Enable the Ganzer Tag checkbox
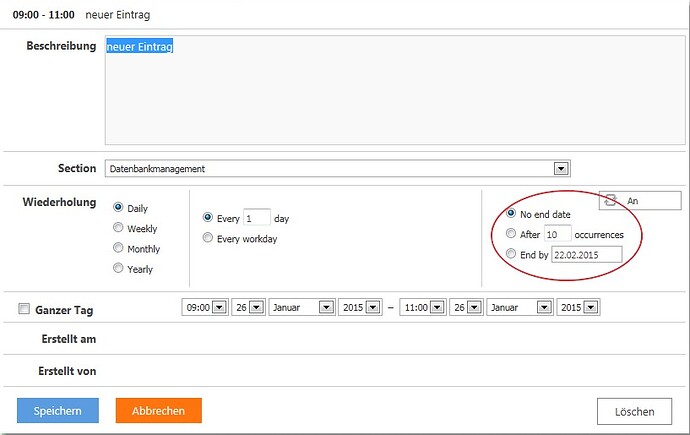 point(24,308)
